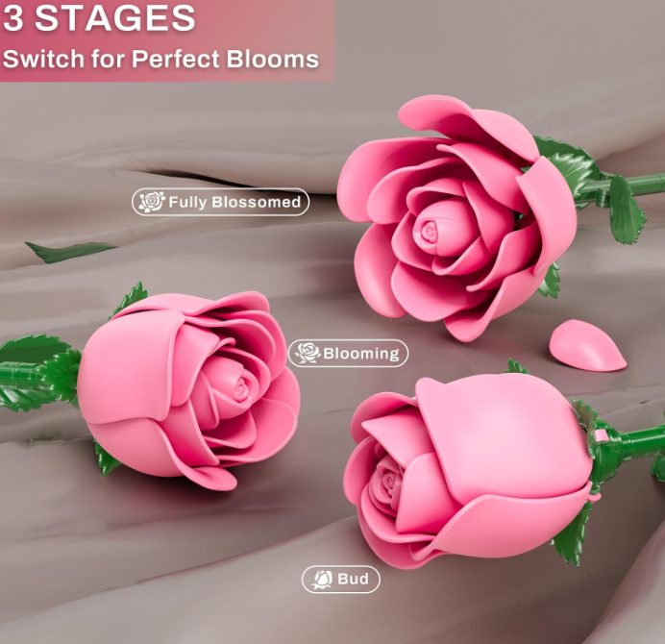Click the fully blossomed pink rose
The height and width of the screenshot is (644, 665).
[x=457, y=218]
